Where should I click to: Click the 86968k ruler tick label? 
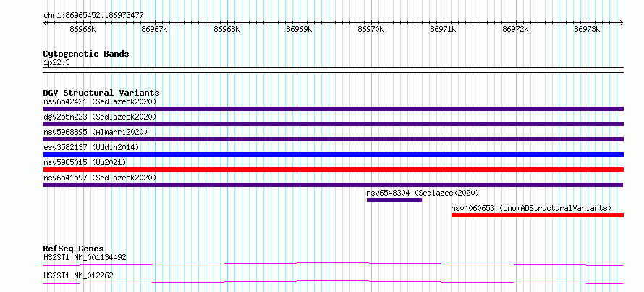226,30
